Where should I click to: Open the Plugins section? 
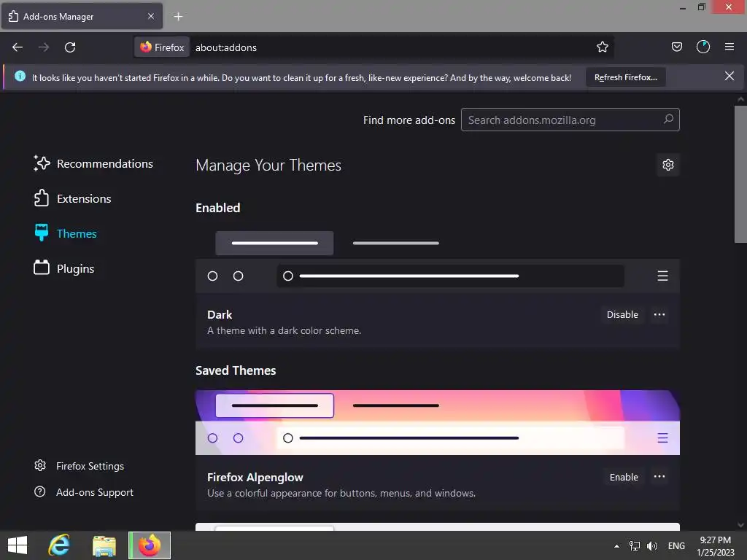[x=64, y=268]
